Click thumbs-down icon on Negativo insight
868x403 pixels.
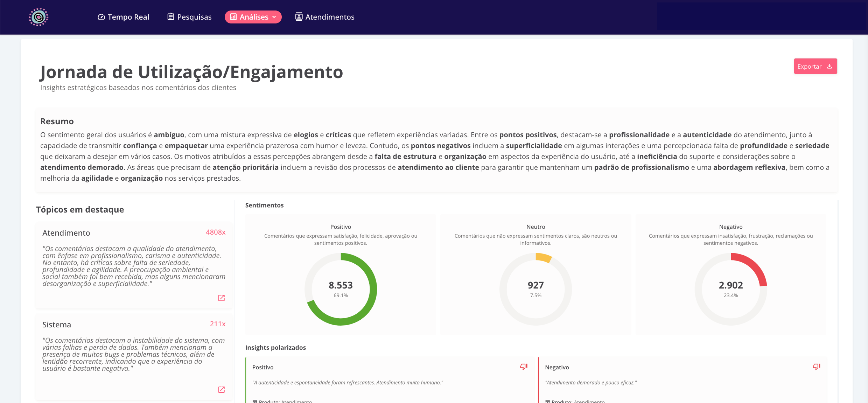pyautogui.click(x=817, y=367)
